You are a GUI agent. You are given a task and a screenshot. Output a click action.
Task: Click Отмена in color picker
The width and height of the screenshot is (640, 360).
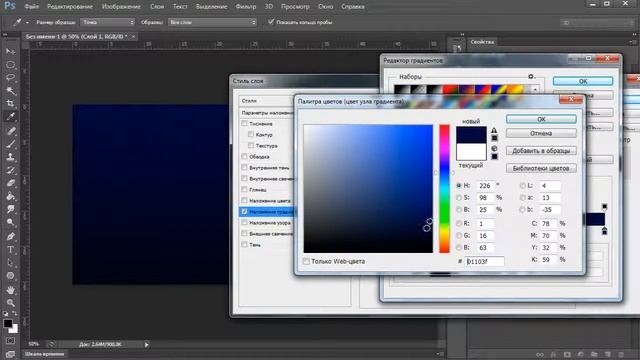541,133
